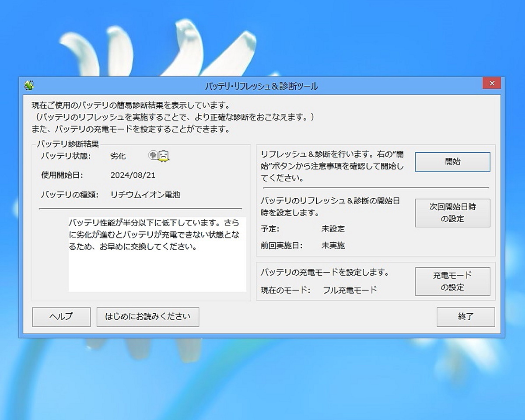The width and height of the screenshot is (525, 420).
Task: Click the battery tool app icon in title bar
Action: pyautogui.click(x=29, y=85)
